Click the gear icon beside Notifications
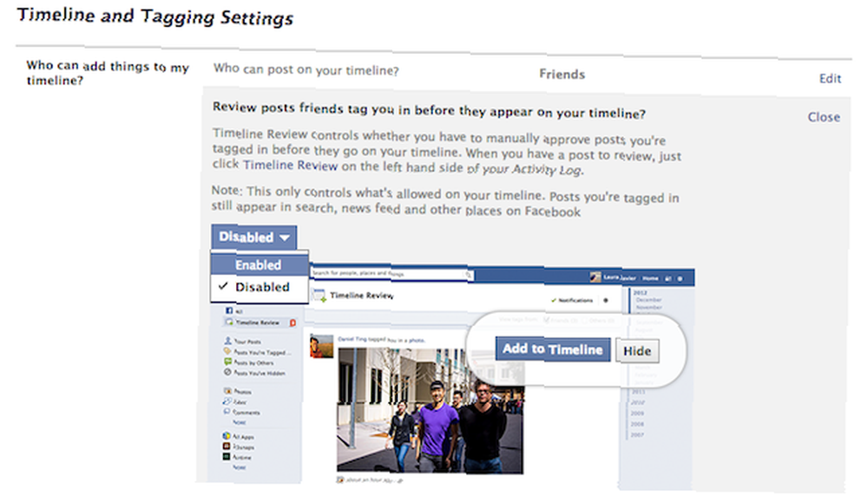The image size is (868, 496). pos(606,300)
